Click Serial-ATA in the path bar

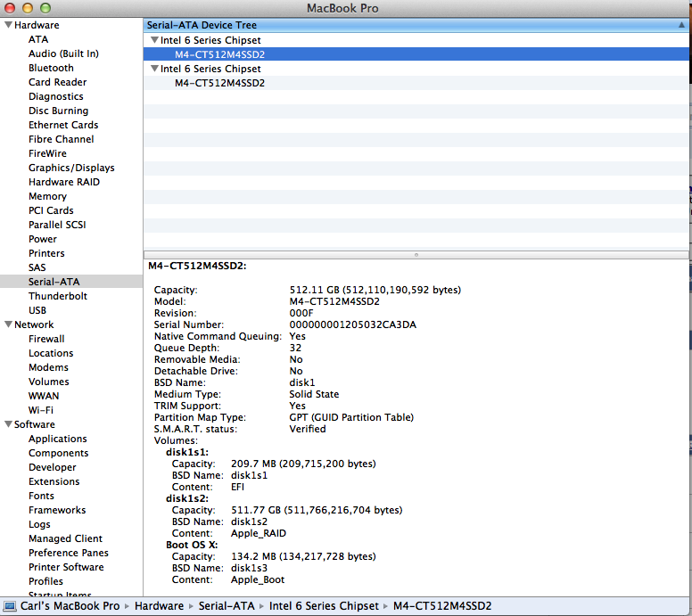[227, 606]
